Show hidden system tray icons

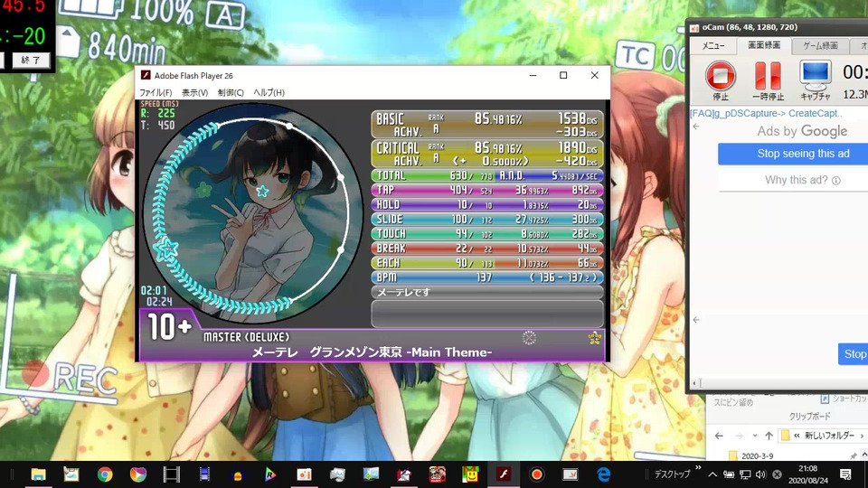712,474
